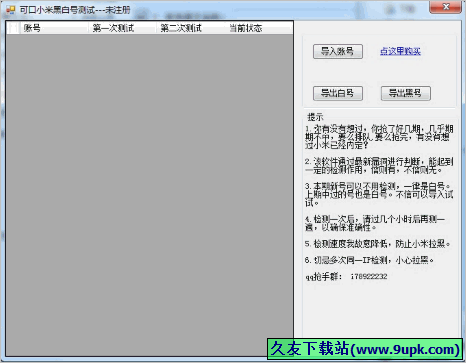Click tip 5 about 检测速度 text

click(x=378, y=244)
